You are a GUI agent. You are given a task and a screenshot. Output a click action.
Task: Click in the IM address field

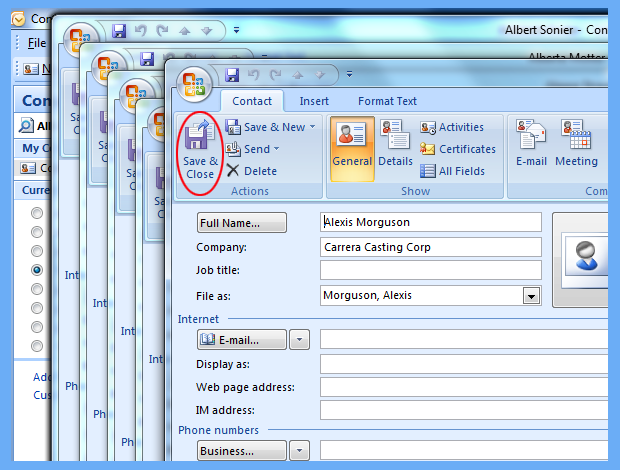pos(464,410)
